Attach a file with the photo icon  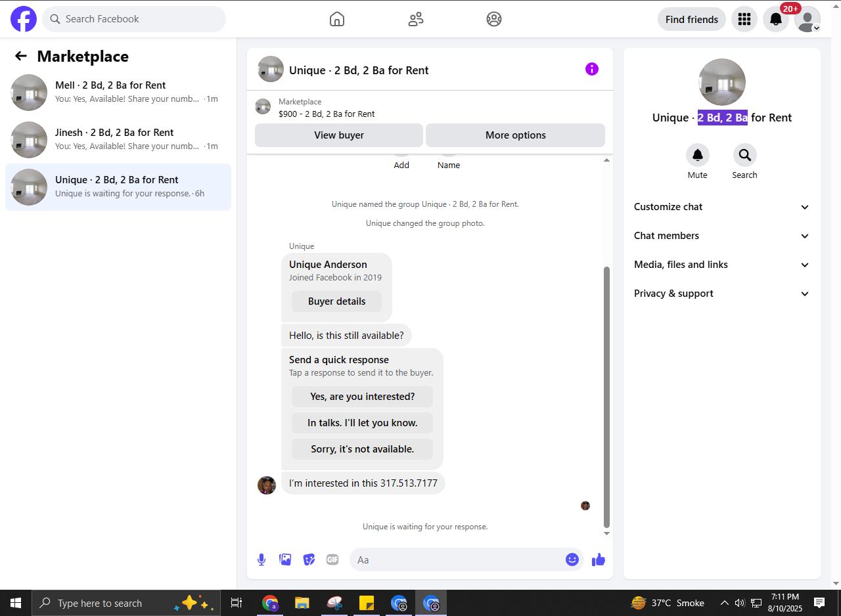point(285,560)
